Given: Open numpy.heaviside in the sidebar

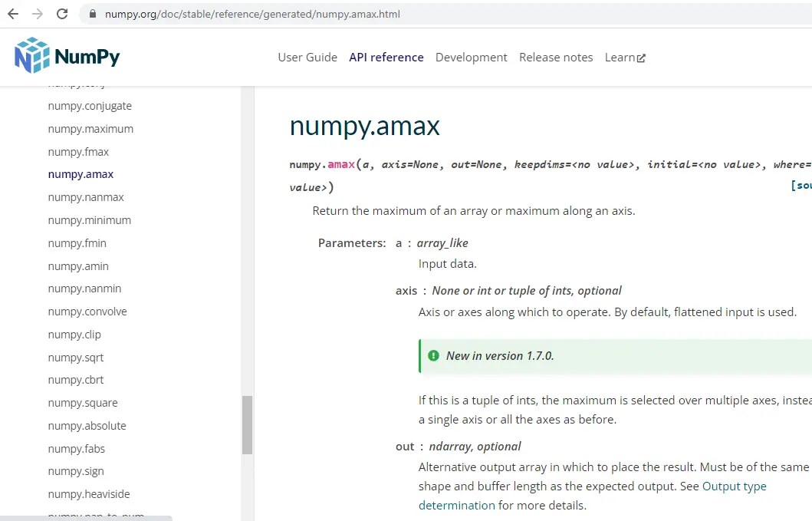Looking at the screenshot, I should 89,494.
